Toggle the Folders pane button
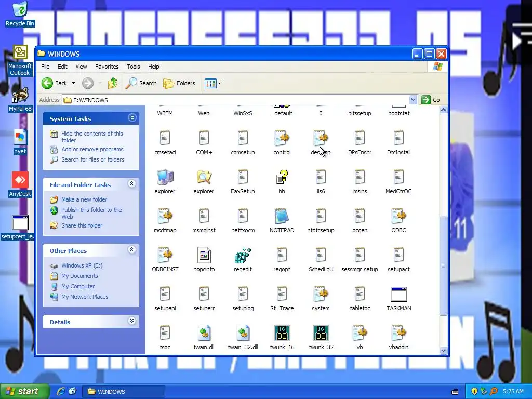532x399 pixels. click(x=179, y=83)
